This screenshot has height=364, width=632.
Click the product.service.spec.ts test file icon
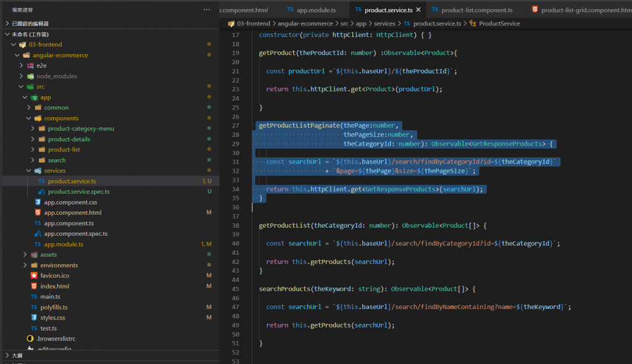41,192
